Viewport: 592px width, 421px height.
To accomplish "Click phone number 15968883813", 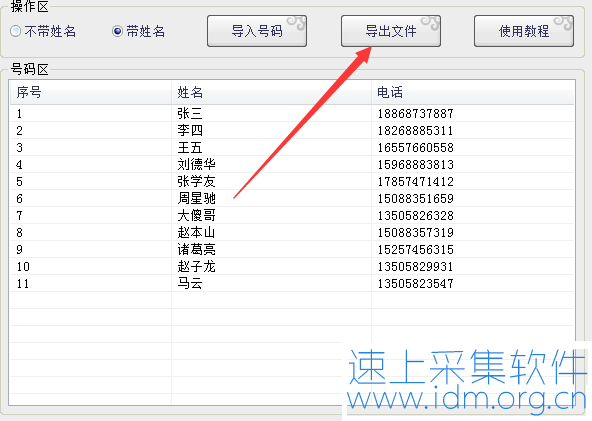I will [x=415, y=164].
